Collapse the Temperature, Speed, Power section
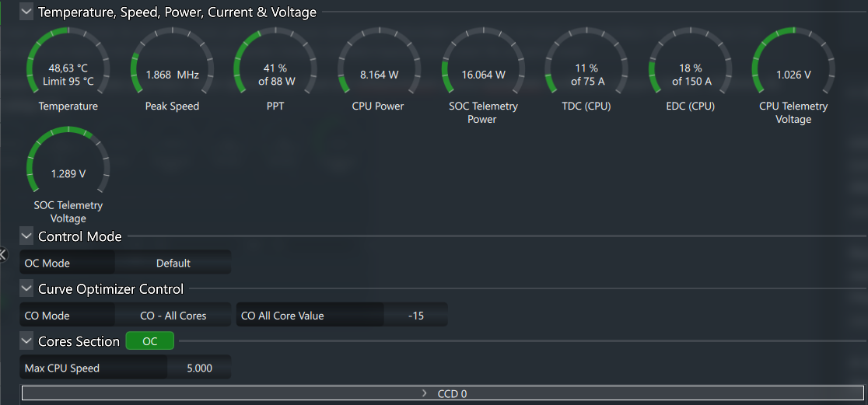 click(26, 12)
